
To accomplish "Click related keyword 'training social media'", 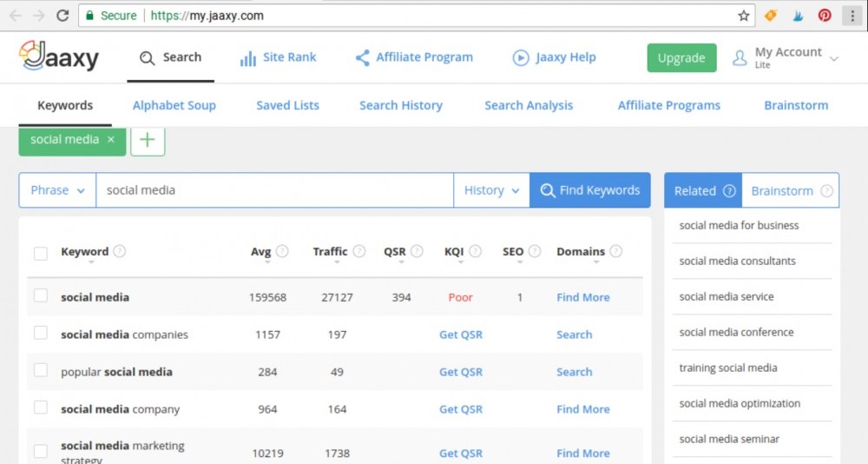I will click(x=728, y=368).
